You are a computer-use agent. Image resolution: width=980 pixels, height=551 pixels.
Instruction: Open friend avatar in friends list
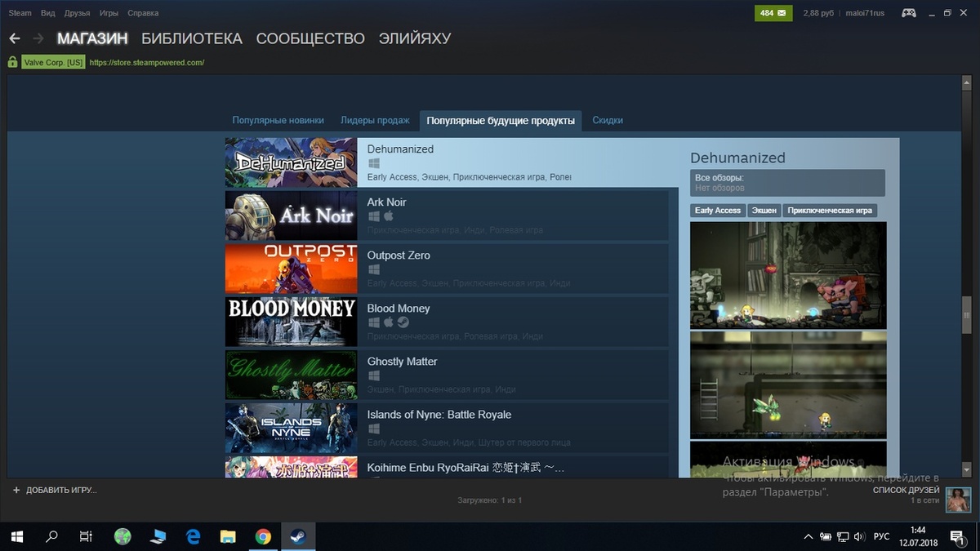tap(957, 500)
